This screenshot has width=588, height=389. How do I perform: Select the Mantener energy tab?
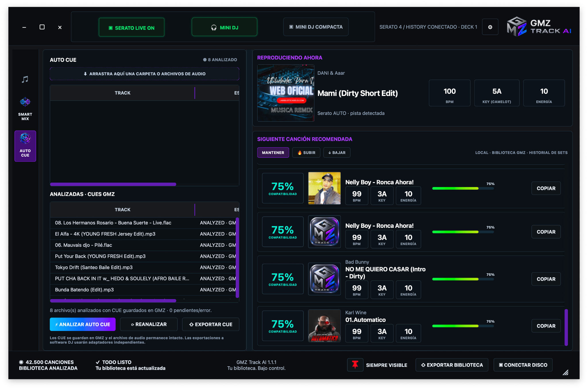[x=273, y=153]
